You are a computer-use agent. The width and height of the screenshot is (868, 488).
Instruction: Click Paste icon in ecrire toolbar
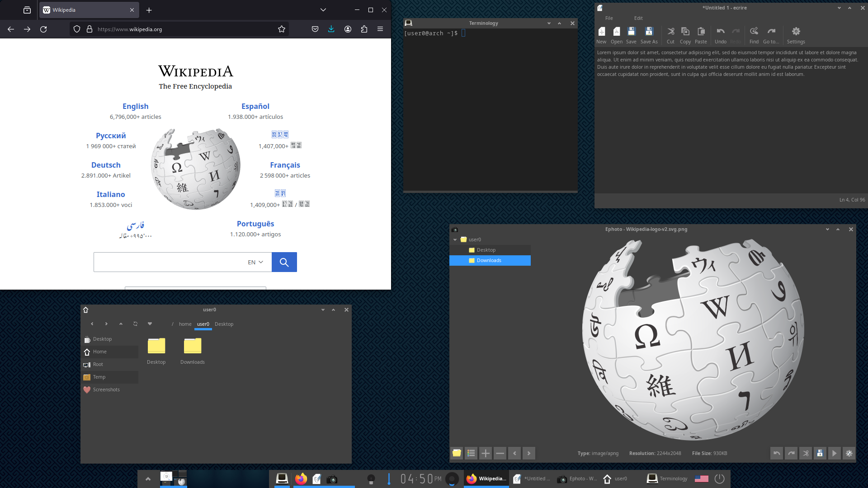[701, 32]
